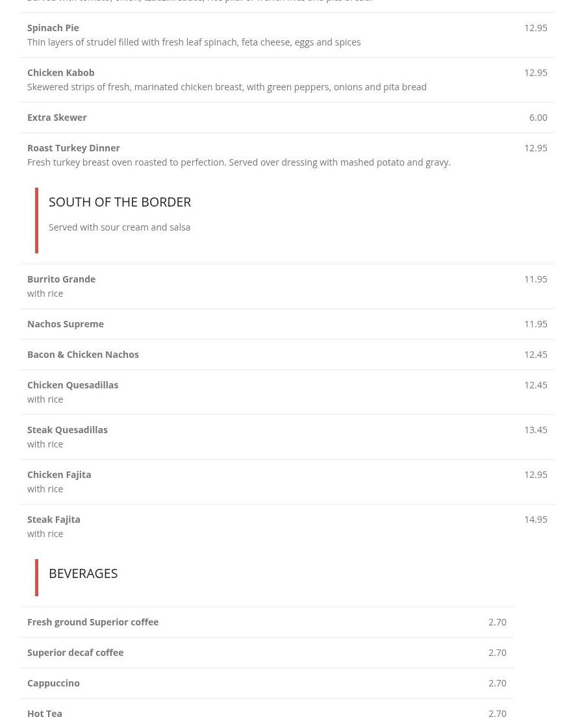Click Fresh ground Superior coffee item

point(93,622)
